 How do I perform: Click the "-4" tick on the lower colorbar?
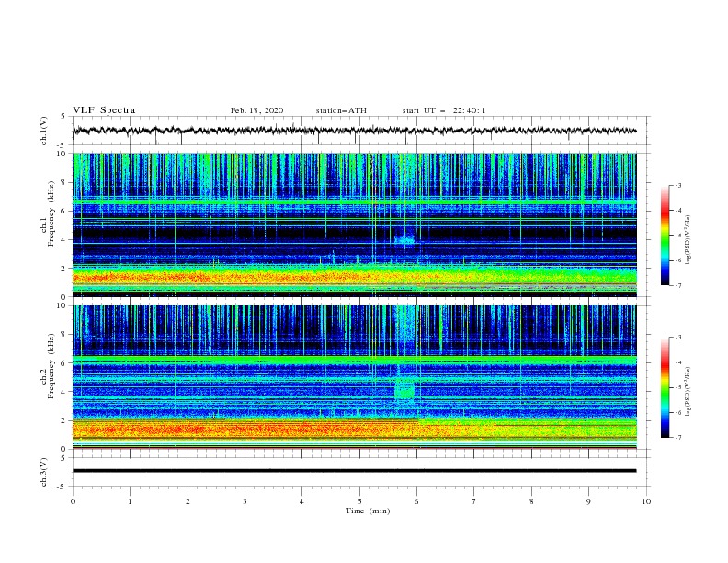click(677, 362)
